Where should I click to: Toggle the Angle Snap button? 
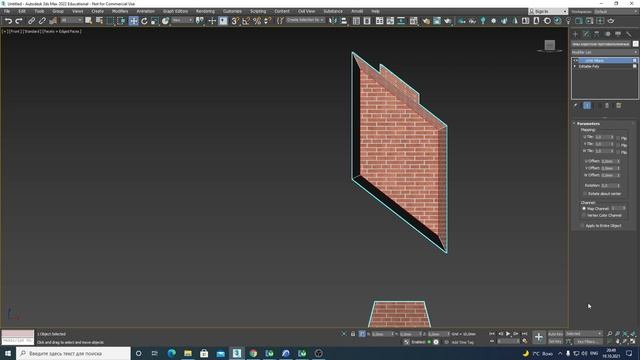pos(246,20)
